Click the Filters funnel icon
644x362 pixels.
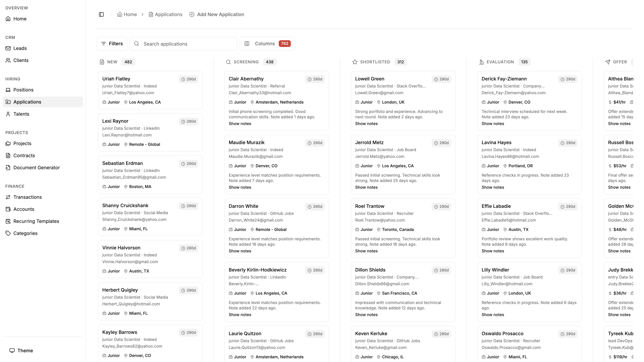tap(103, 44)
